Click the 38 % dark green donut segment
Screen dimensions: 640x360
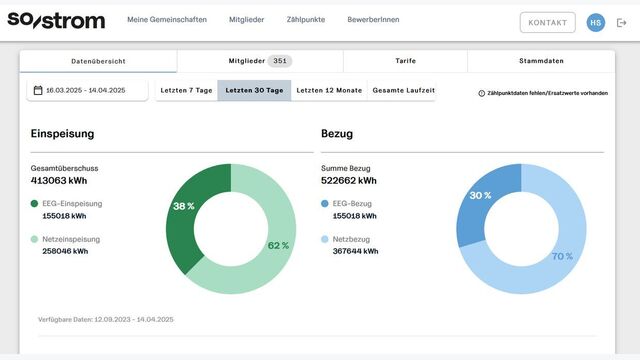point(184,207)
